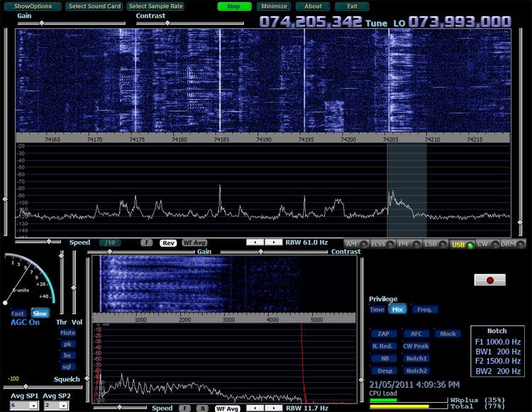Click the LO frequency display

pos(459,22)
